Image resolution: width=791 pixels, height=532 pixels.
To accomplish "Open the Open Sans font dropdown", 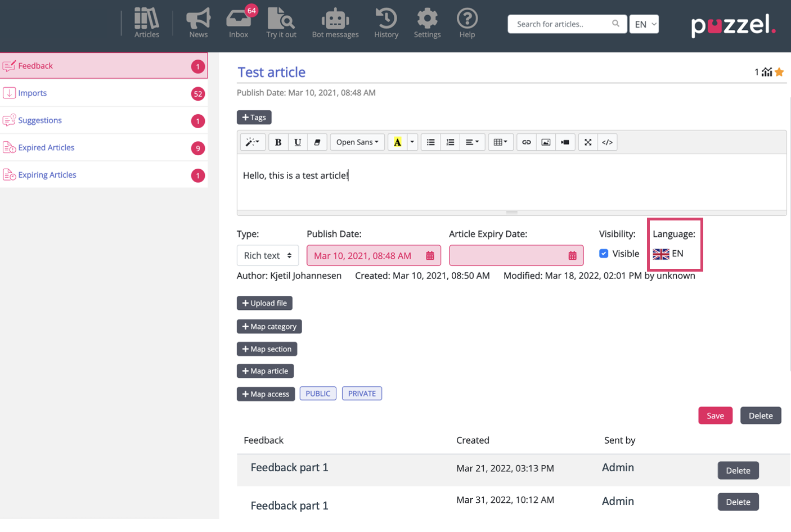I will (357, 142).
